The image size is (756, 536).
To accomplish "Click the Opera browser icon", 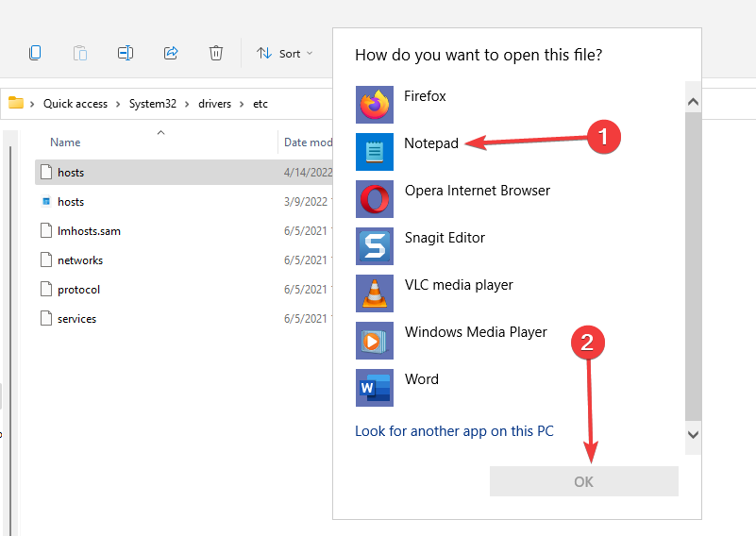I will coord(375,199).
